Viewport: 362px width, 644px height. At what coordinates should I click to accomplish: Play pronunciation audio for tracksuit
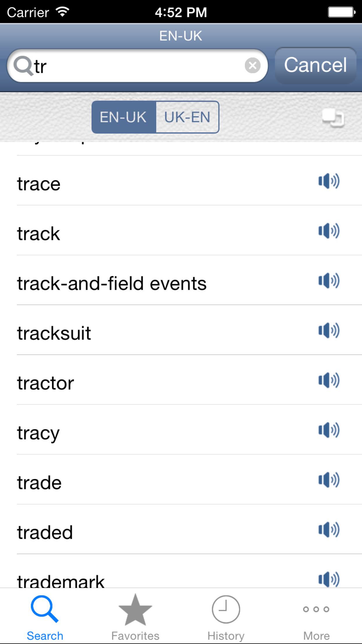tap(329, 331)
